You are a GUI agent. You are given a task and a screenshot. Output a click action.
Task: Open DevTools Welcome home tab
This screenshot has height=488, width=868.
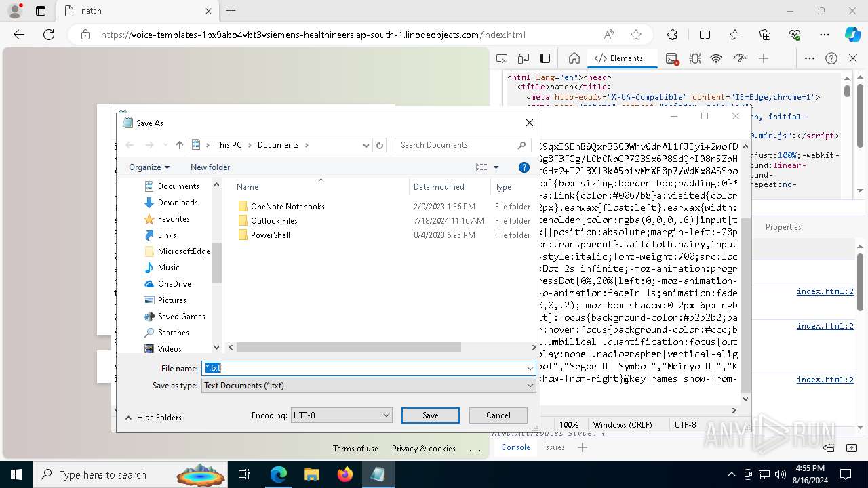[574, 58]
